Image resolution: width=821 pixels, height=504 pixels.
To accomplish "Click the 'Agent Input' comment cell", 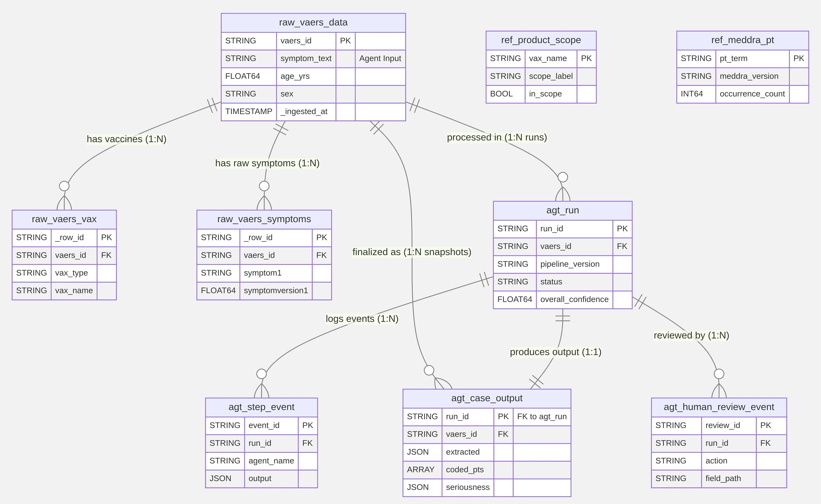I will click(x=380, y=59).
